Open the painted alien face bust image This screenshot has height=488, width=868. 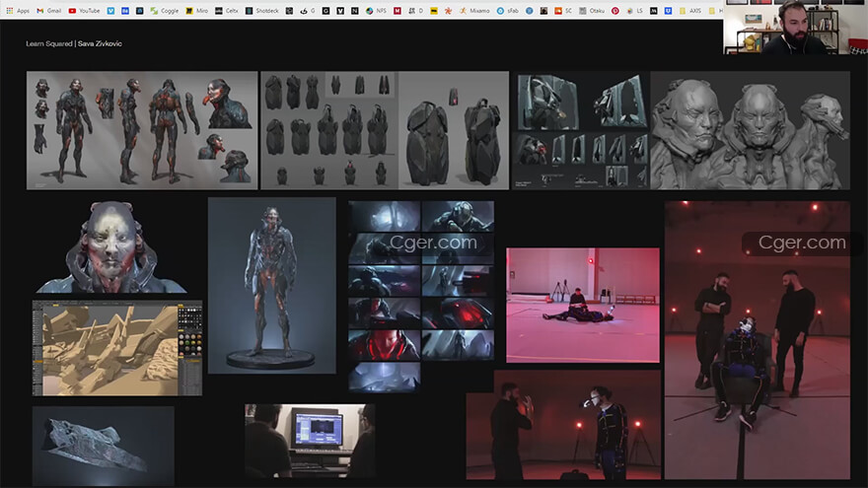(111, 246)
